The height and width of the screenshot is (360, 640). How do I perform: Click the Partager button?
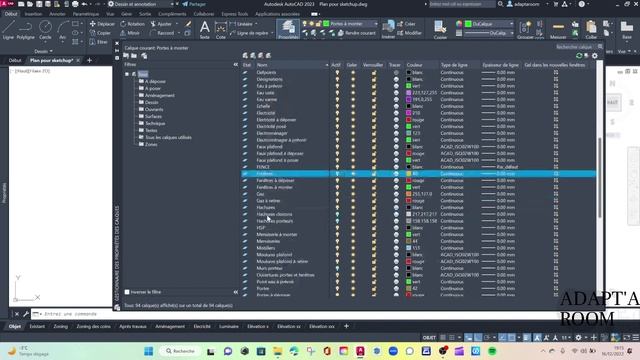(194, 4)
